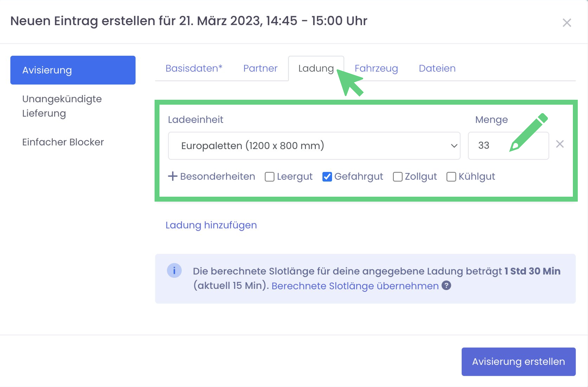Uncheck the Gefahrgut checkbox

[327, 177]
